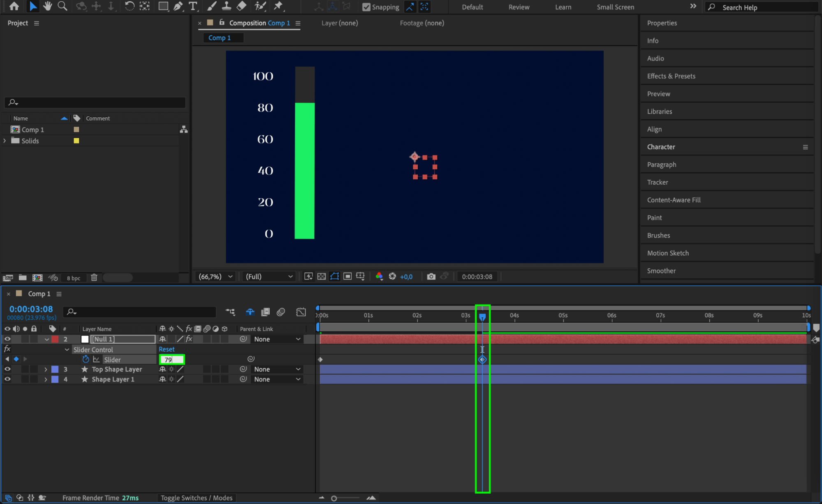The width and height of the screenshot is (822, 504).
Task: Click the Take Snapshot camera icon
Action: (x=431, y=277)
